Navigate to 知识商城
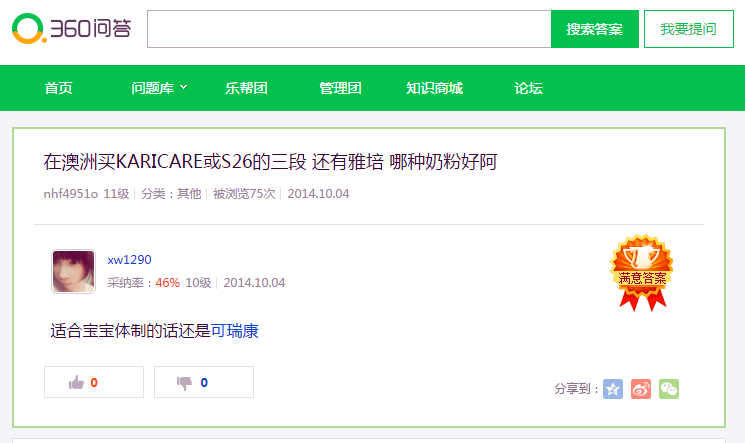Viewport: 745px width, 443px height. tap(434, 88)
